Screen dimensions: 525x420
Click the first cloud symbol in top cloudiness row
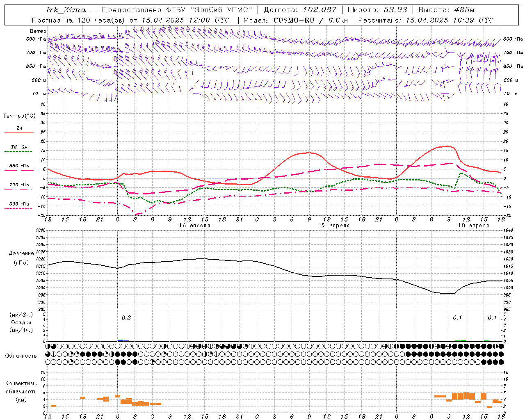[x=48, y=346]
